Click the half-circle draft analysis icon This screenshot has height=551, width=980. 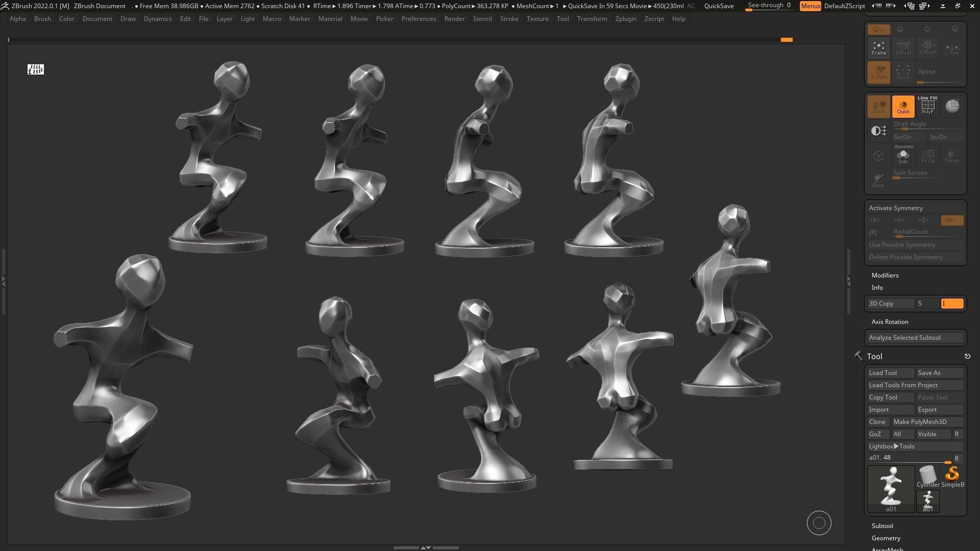click(x=878, y=131)
